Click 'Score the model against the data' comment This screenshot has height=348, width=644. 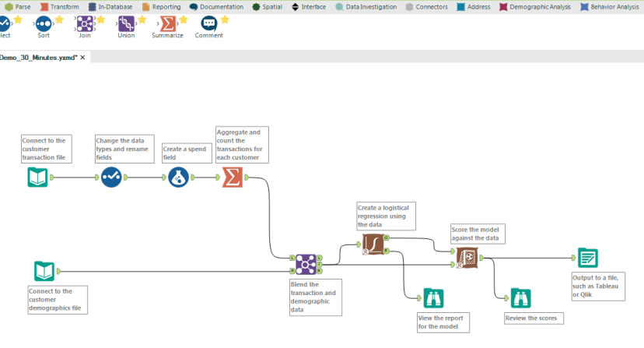(478, 234)
